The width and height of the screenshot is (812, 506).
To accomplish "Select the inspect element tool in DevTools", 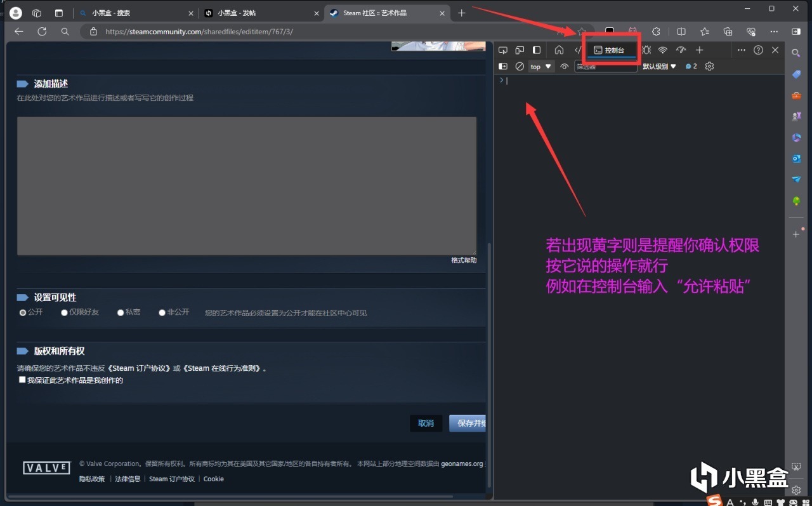I will pos(503,50).
